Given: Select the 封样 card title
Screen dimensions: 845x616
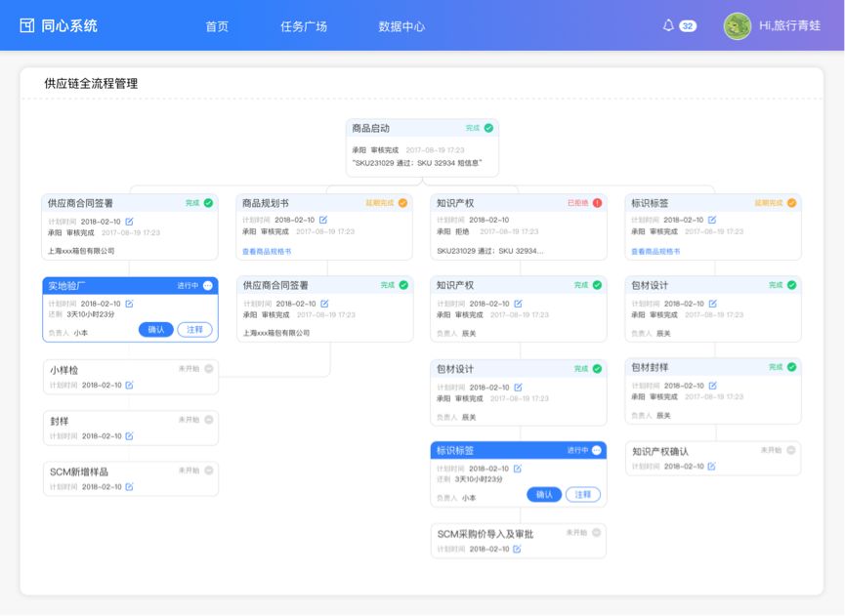Looking at the screenshot, I should pyautogui.click(x=60, y=421).
